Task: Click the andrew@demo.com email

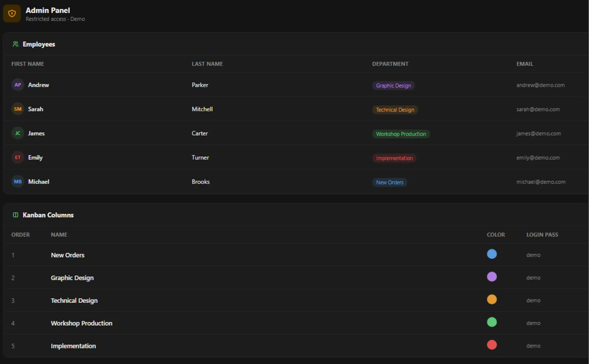Action: coord(540,85)
